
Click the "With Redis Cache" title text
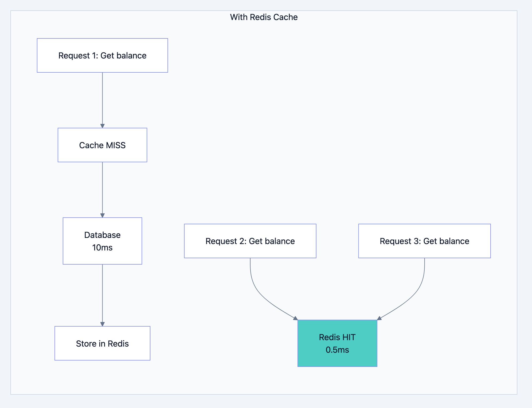click(264, 17)
